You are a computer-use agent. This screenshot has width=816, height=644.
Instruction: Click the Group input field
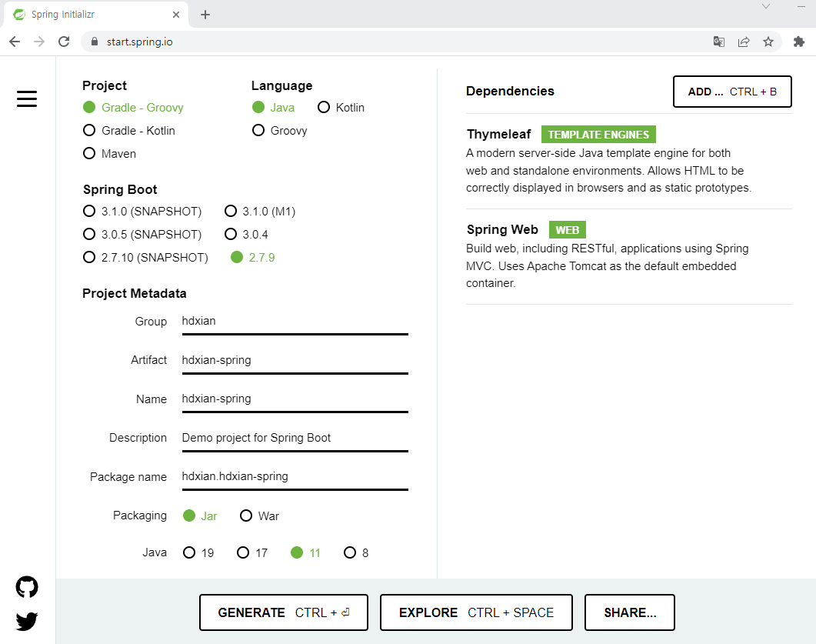[295, 322]
